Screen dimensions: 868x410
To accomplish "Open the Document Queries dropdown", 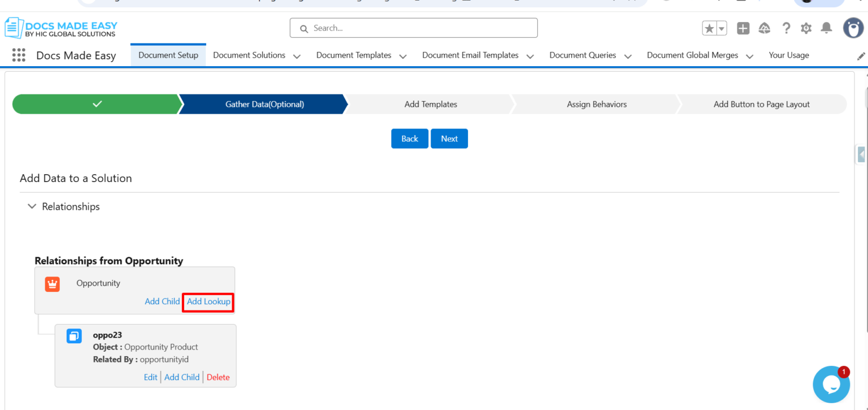I will pos(627,55).
